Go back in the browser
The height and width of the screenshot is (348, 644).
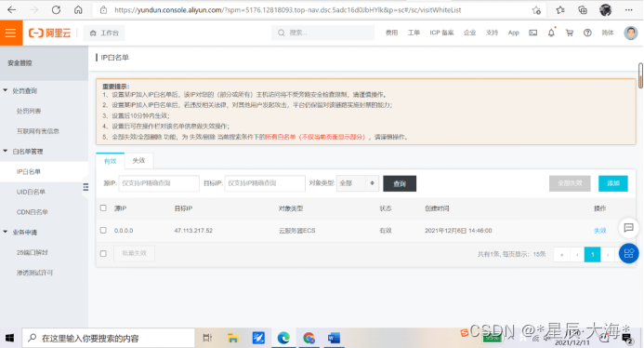tap(11, 10)
